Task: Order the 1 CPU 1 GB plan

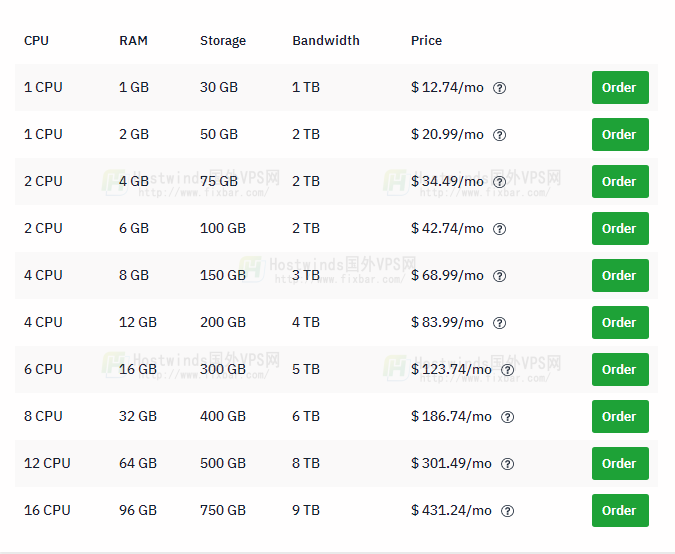Action: pos(620,87)
